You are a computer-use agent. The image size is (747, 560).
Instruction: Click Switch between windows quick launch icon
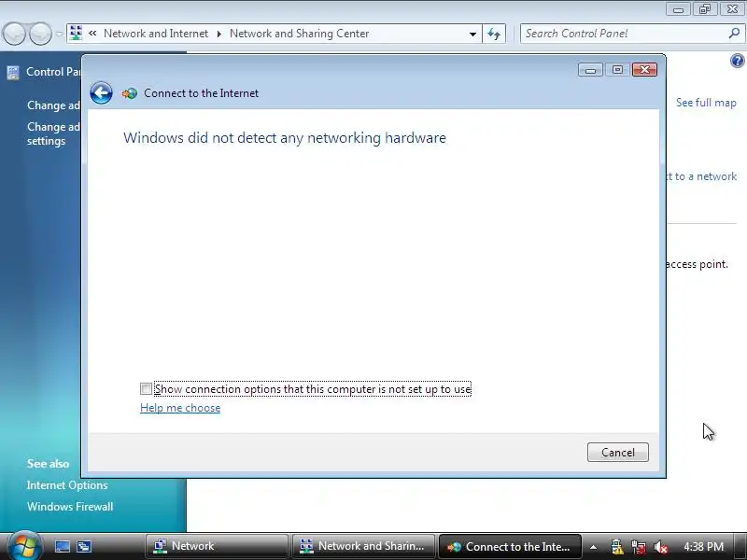click(84, 546)
